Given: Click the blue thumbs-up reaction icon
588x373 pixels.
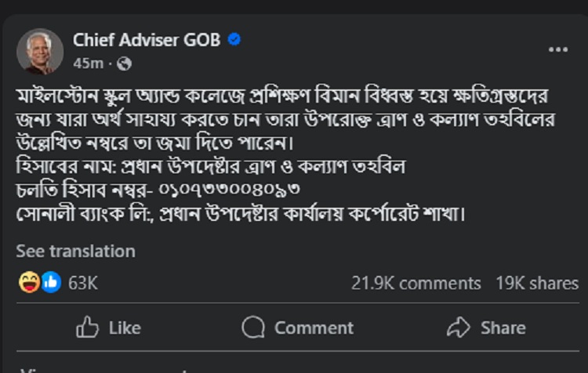Looking at the screenshot, I should pos(50,284).
